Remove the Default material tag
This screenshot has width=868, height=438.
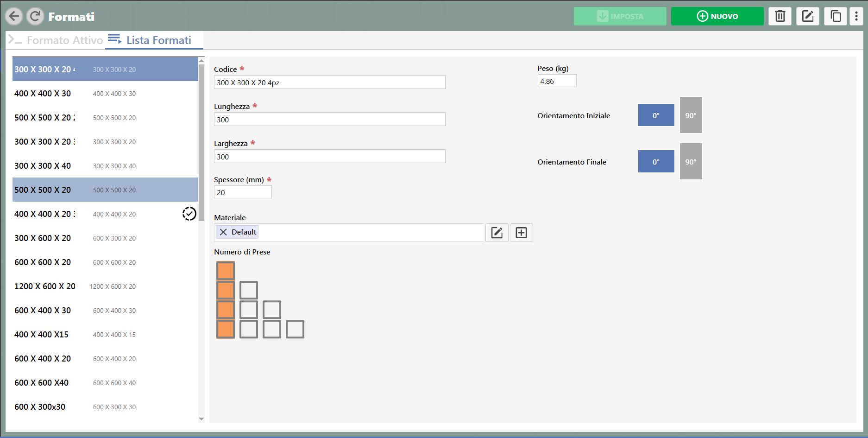[x=223, y=232]
